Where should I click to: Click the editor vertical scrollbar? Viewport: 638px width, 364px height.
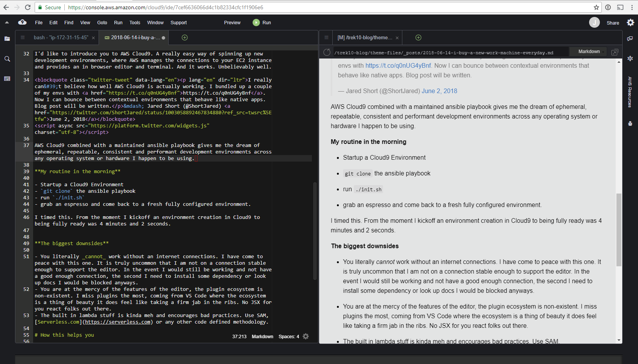315,231
